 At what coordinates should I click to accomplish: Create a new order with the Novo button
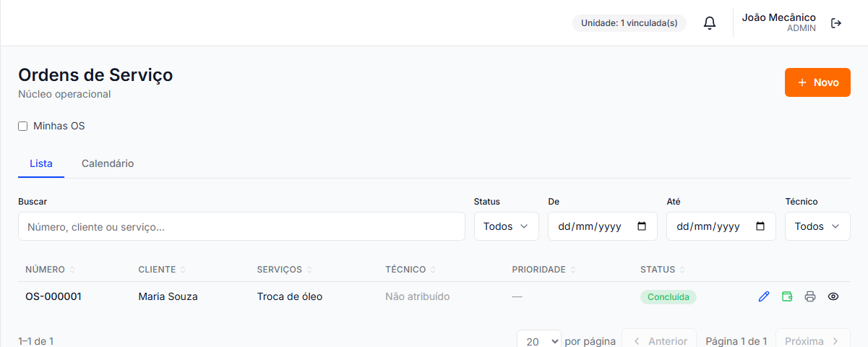pos(817,82)
